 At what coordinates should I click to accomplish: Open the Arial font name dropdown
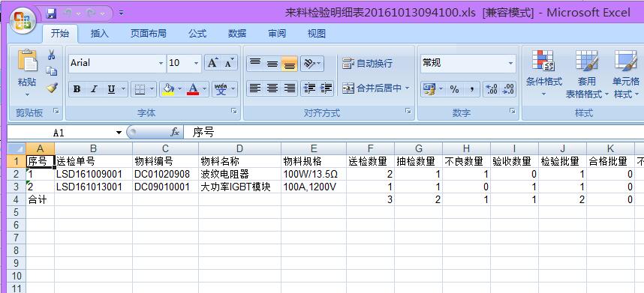[161, 64]
